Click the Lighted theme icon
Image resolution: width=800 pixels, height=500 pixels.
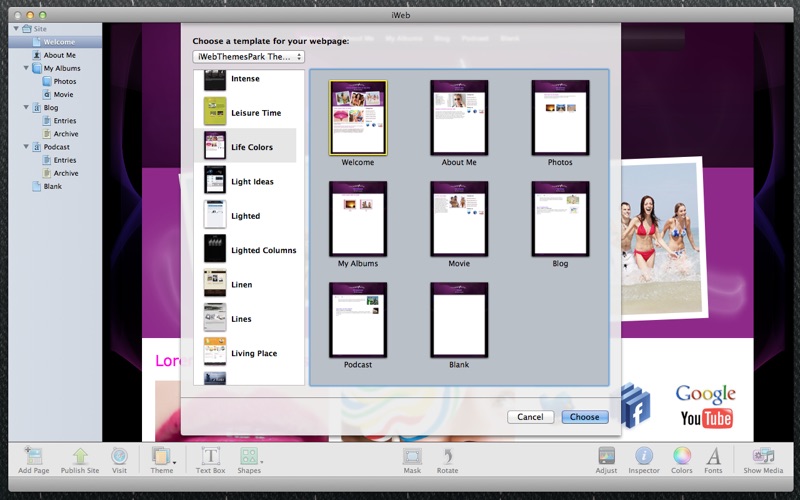tap(215, 214)
